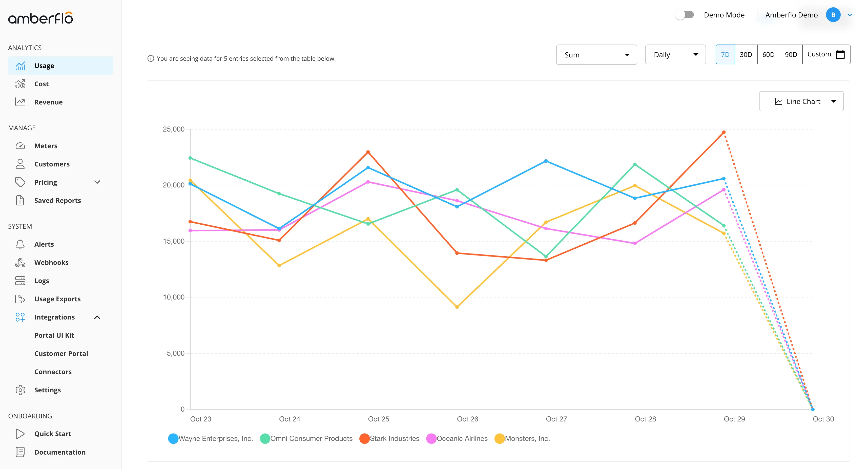Open Connectors page

pos(53,372)
